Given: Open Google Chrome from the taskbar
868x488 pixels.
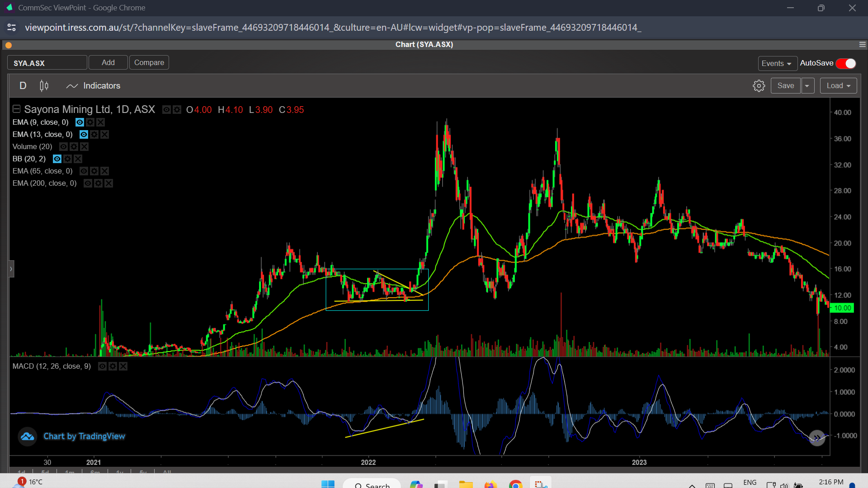Looking at the screenshot, I should pyautogui.click(x=515, y=484).
